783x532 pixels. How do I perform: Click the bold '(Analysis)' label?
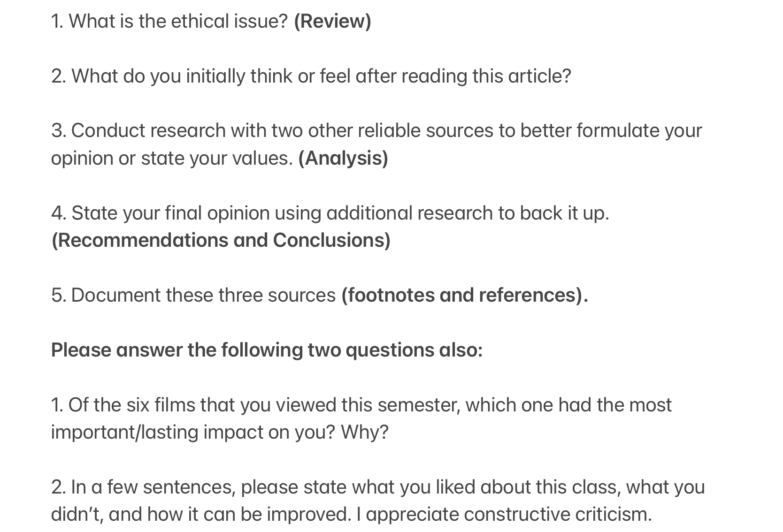[343, 158]
